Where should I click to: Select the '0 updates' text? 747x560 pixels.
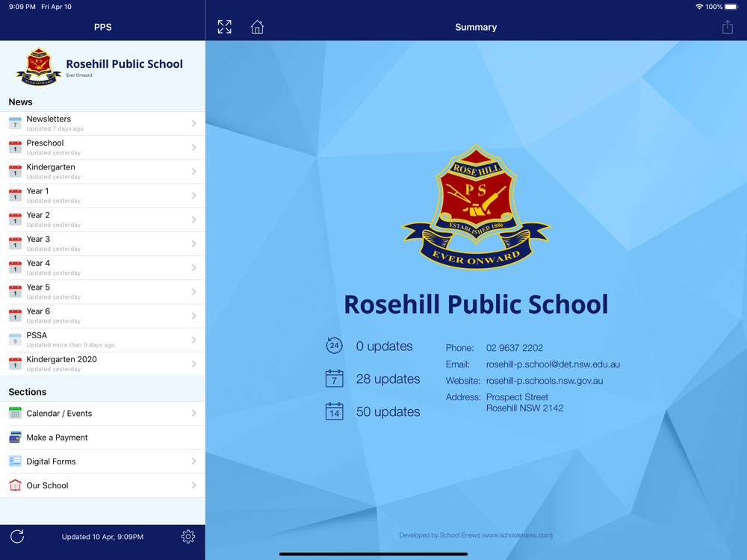(385, 346)
